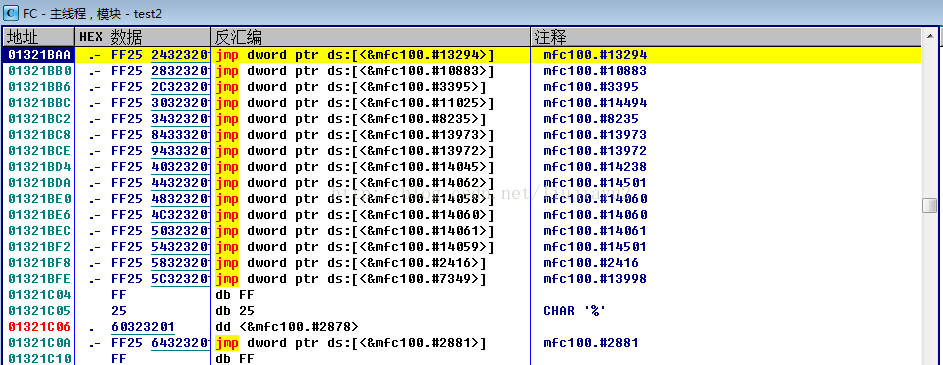Select address 01321BEC

tap(40, 231)
